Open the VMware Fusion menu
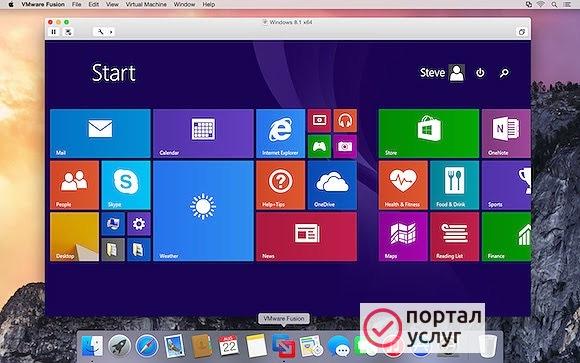The image size is (580, 363). pyautogui.click(x=43, y=4)
